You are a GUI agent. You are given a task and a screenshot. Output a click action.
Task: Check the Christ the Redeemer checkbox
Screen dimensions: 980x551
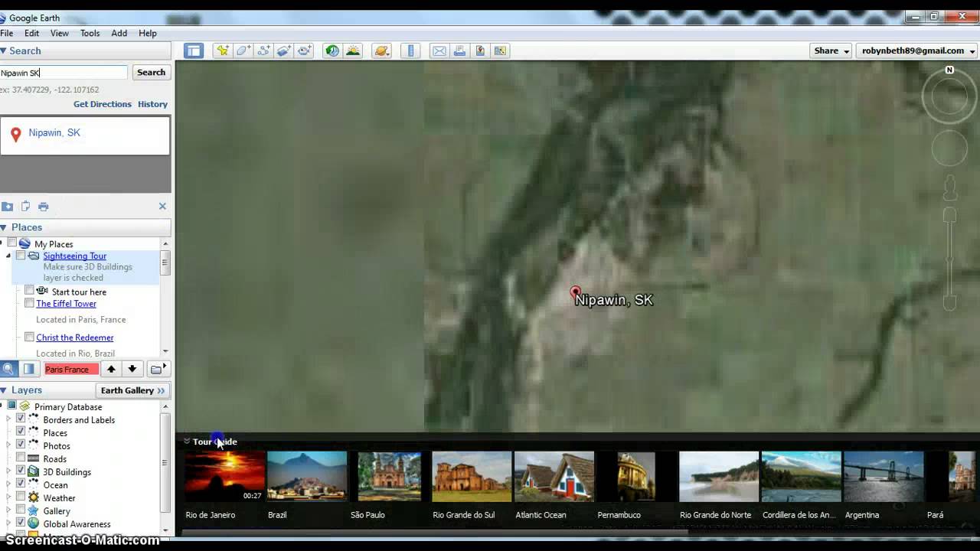click(29, 337)
